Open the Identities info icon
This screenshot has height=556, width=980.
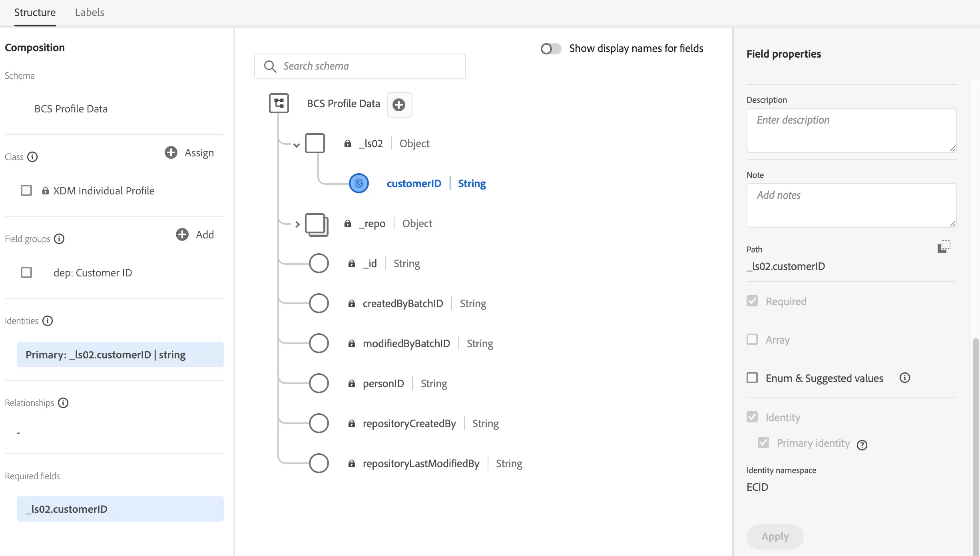pos(48,321)
